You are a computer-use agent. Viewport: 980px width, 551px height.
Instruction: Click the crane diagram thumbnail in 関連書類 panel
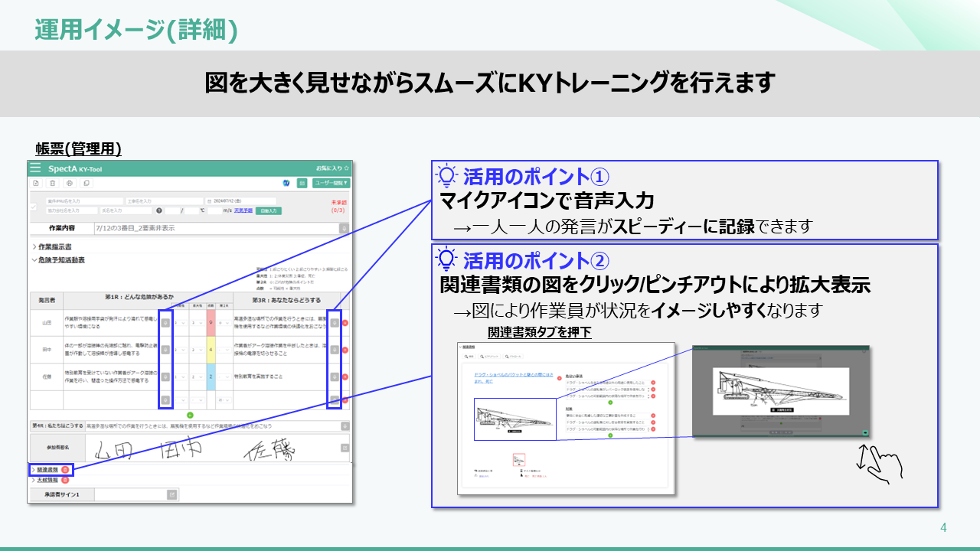coord(514,419)
